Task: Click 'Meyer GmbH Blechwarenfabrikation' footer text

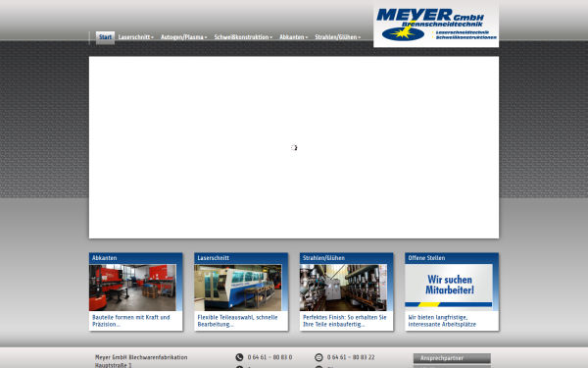Action: [x=141, y=357]
